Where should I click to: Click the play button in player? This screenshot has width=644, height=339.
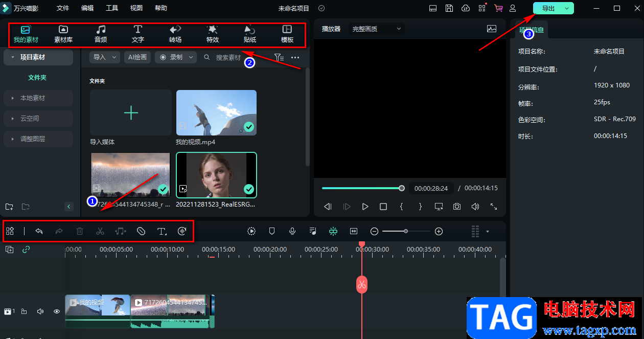(365, 207)
